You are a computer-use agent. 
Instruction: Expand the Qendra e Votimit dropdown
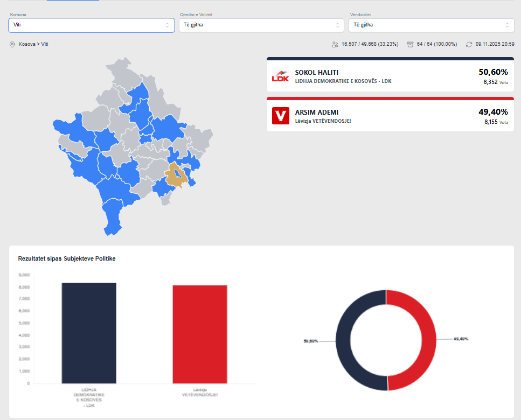(x=261, y=25)
